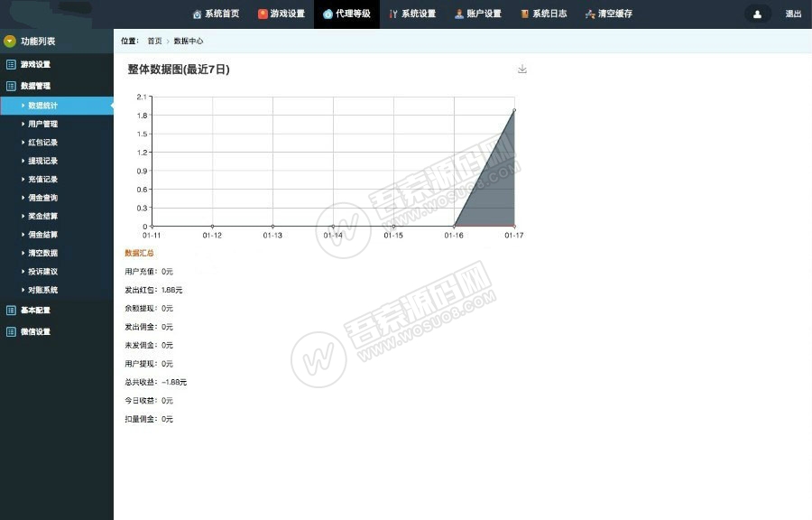Click the 系统日志 log icon

point(524,14)
